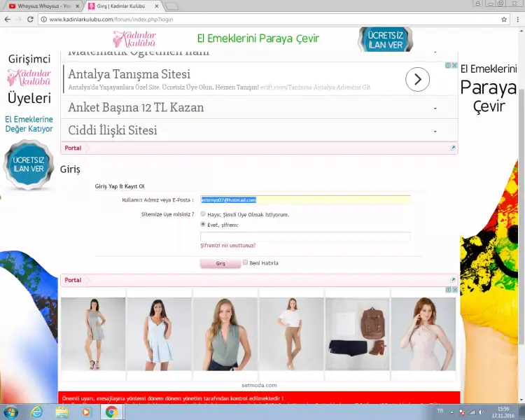
Task: Expand Anket Başına 12 TL Kazan ad
Action: pyautogui.click(x=435, y=108)
